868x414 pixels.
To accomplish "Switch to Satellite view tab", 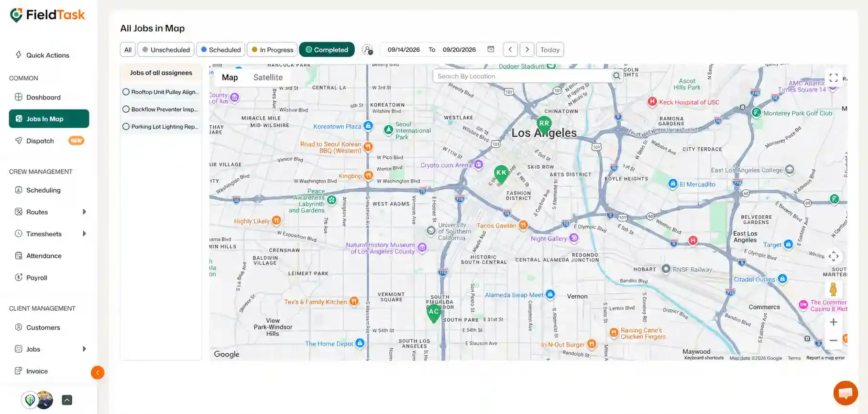I will pyautogui.click(x=268, y=77).
